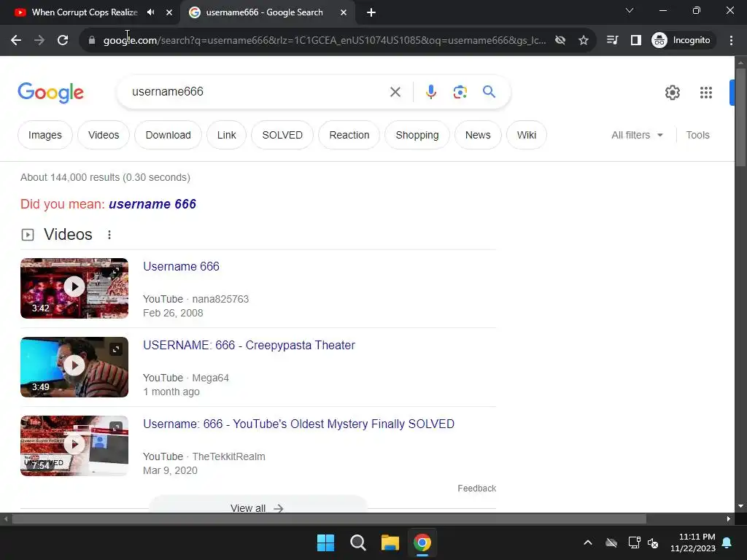This screenshot has width=747, height=560.
Task: Focus the address bar URL
Action: pos(324,41)
